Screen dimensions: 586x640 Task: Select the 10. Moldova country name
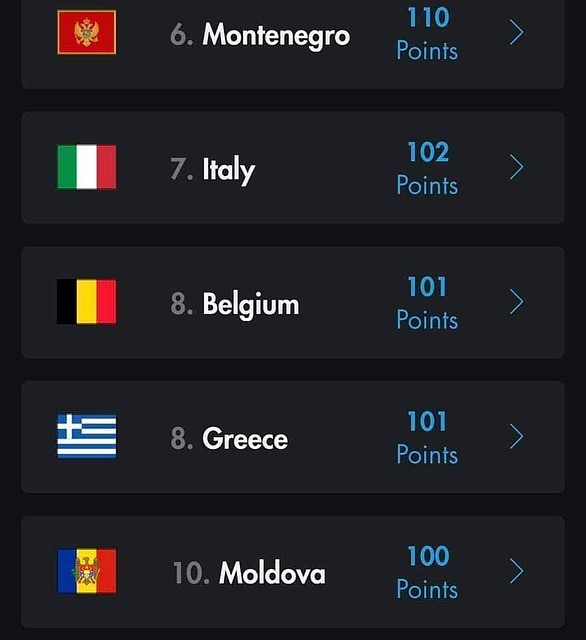tap(249, 573)
